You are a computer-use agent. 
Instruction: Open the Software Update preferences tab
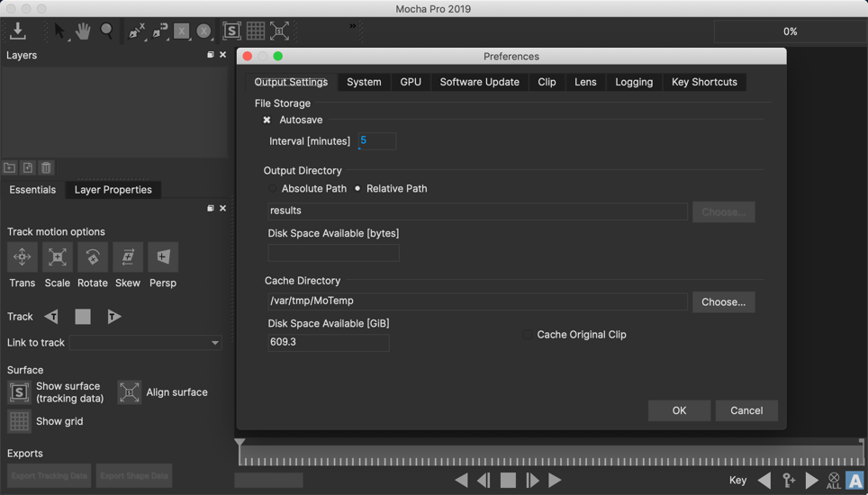479,82
